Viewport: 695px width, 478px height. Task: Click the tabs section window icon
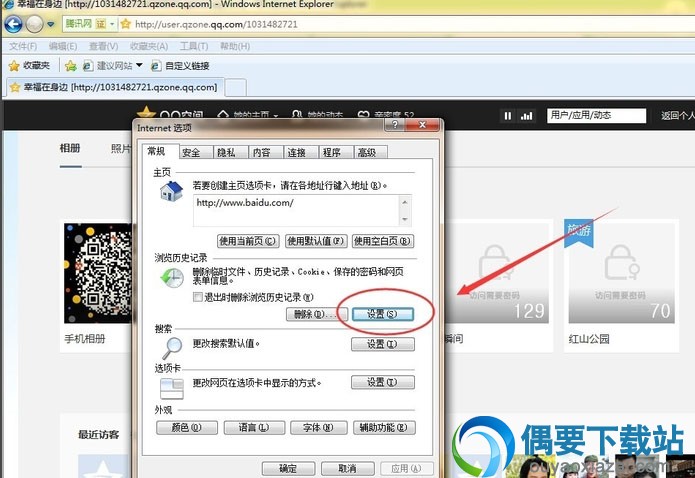[x=172, y=388]
